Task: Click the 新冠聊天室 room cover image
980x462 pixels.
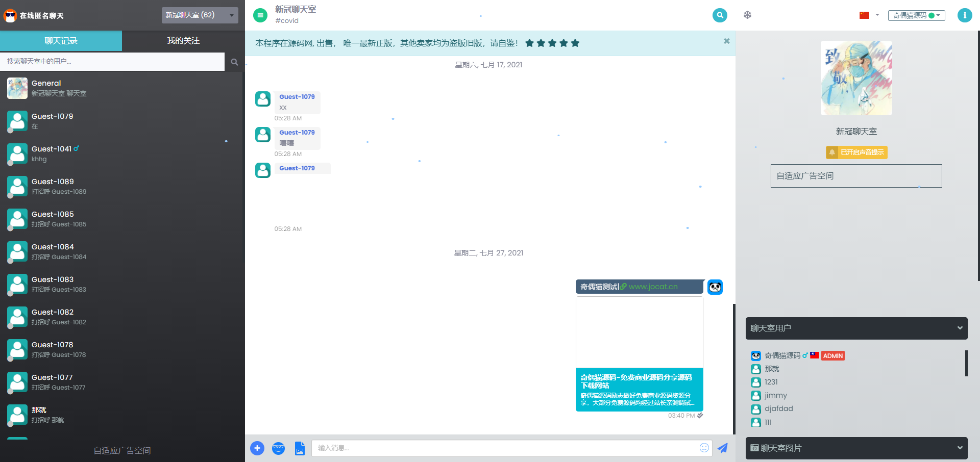Action: coord(856,78)
